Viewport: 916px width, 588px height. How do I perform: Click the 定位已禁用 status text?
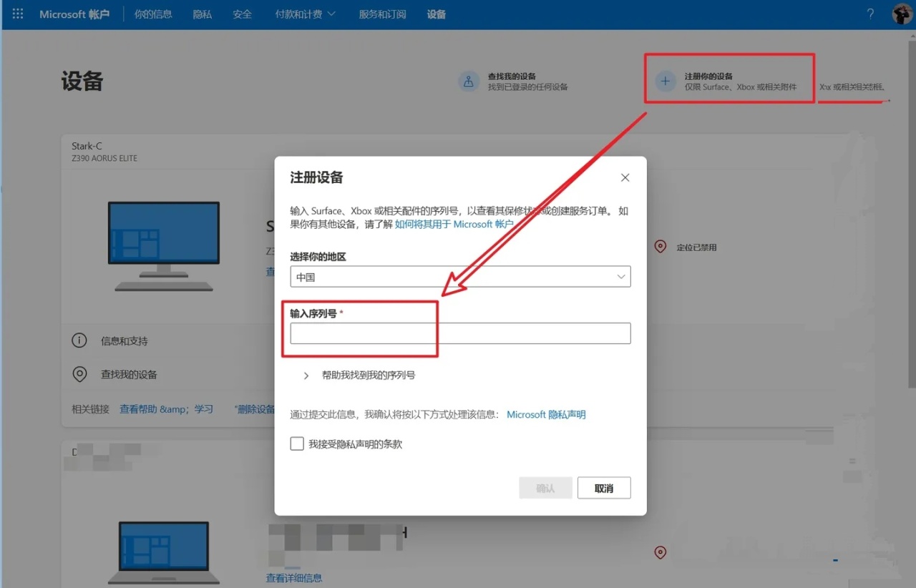[x=696, y=248]
